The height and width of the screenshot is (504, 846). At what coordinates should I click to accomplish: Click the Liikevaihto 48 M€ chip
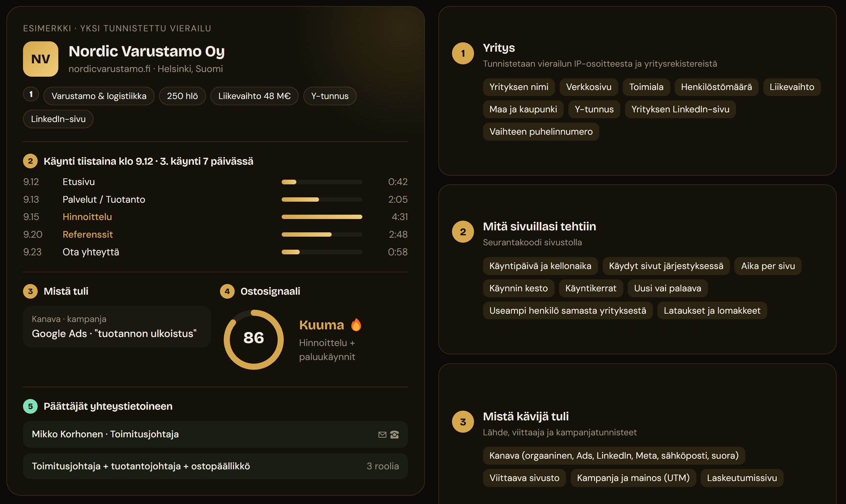(x=254, y=96)
